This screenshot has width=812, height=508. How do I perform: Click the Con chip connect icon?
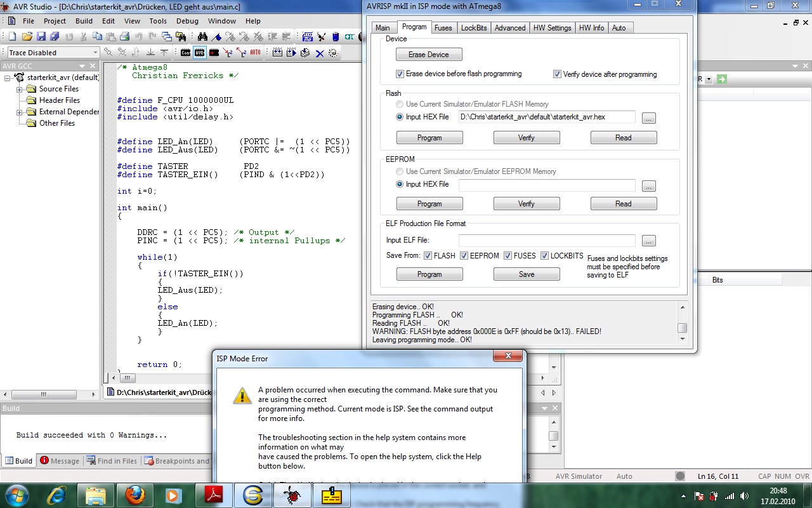[185, 53]
